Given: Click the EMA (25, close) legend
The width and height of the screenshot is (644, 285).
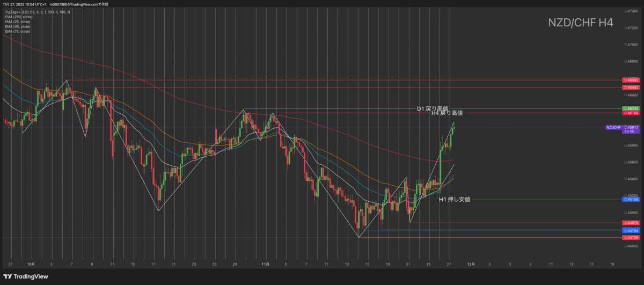Looking at the screenshot, I should point(17,22).
